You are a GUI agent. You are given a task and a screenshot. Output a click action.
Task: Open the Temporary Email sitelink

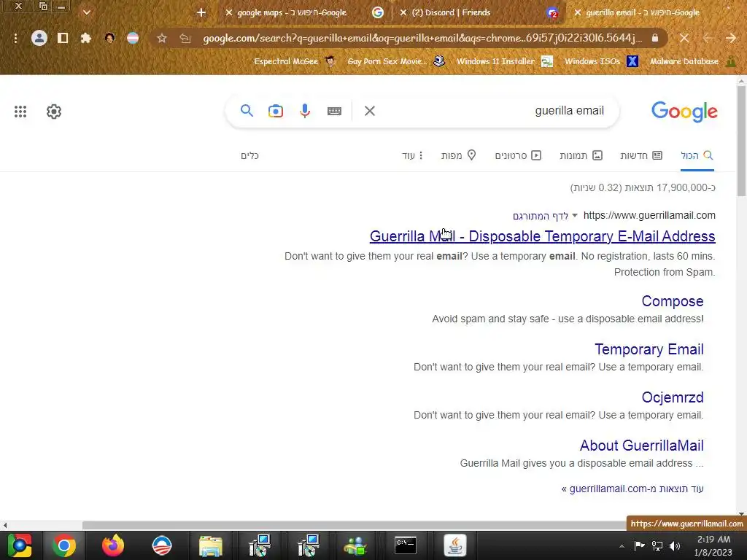[649, 349]
